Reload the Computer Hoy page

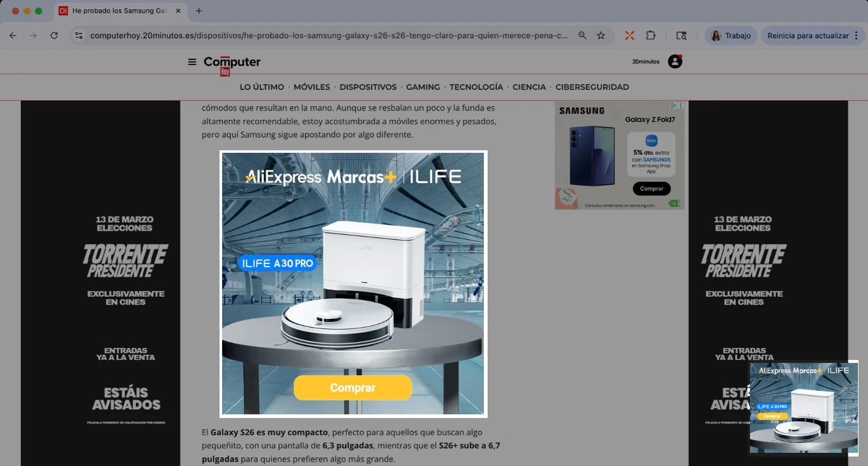click(x=54, y=36)
